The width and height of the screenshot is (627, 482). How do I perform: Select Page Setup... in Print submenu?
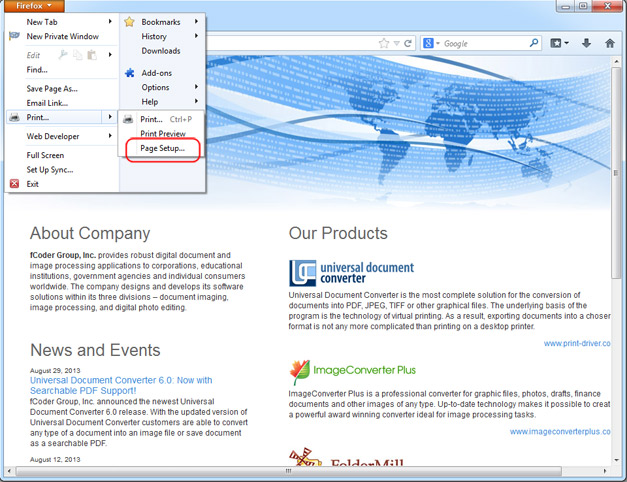162,148
